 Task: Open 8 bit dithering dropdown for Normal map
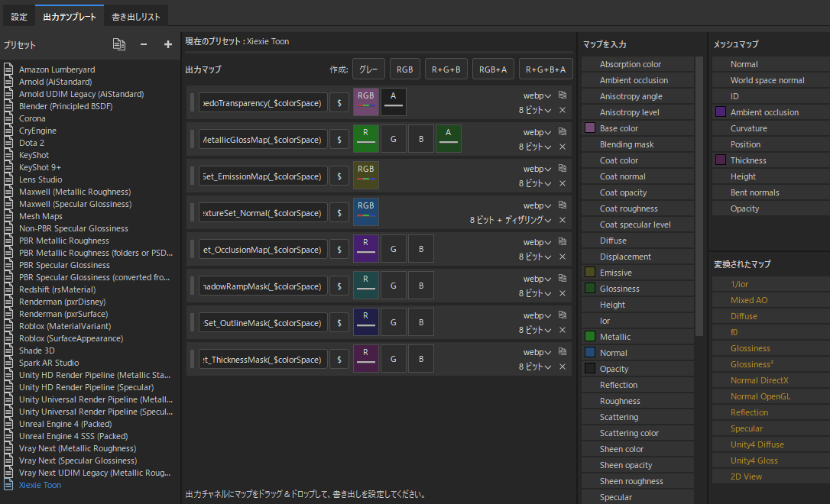point(511,220)
